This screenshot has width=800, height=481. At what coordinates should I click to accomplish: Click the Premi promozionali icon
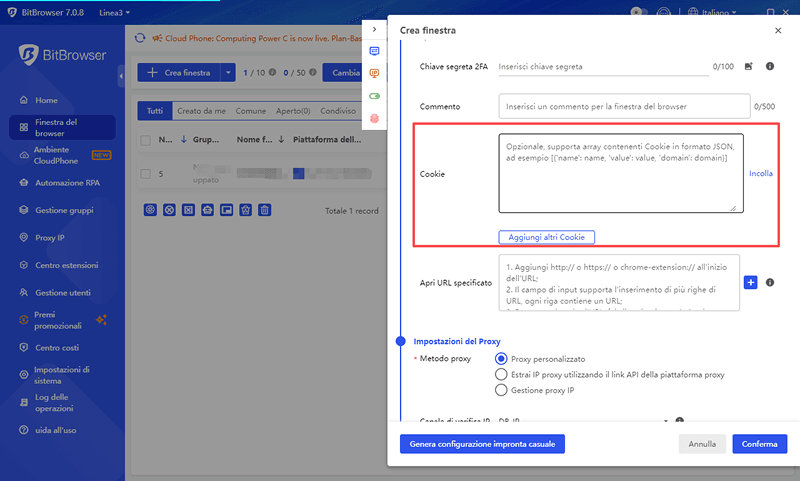pyautogui.click(x=23, y=320)
